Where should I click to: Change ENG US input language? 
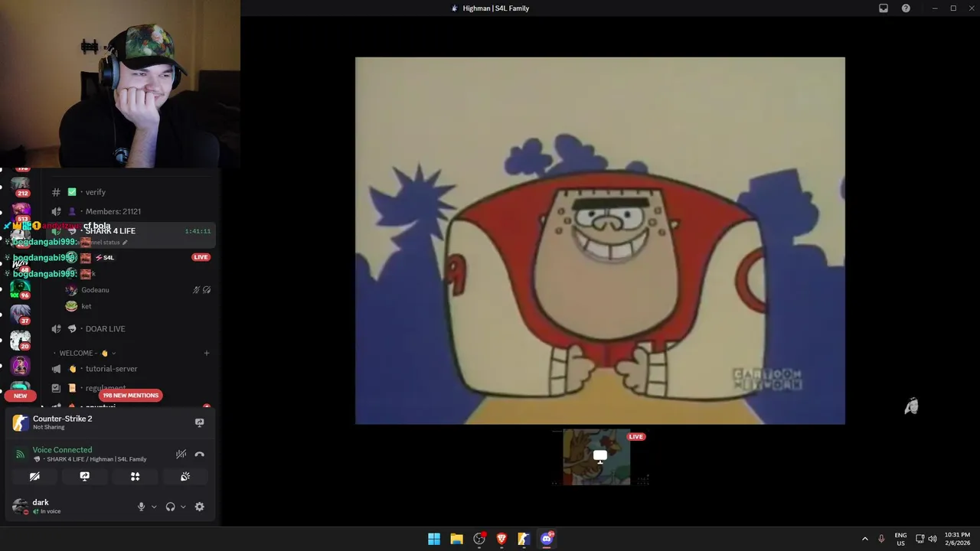coord(900,539)
